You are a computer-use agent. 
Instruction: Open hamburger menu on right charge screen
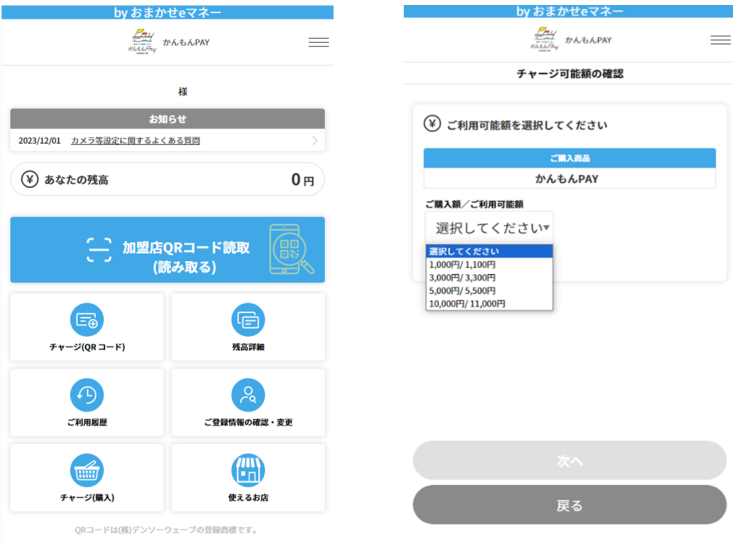(x=720, y=40)
